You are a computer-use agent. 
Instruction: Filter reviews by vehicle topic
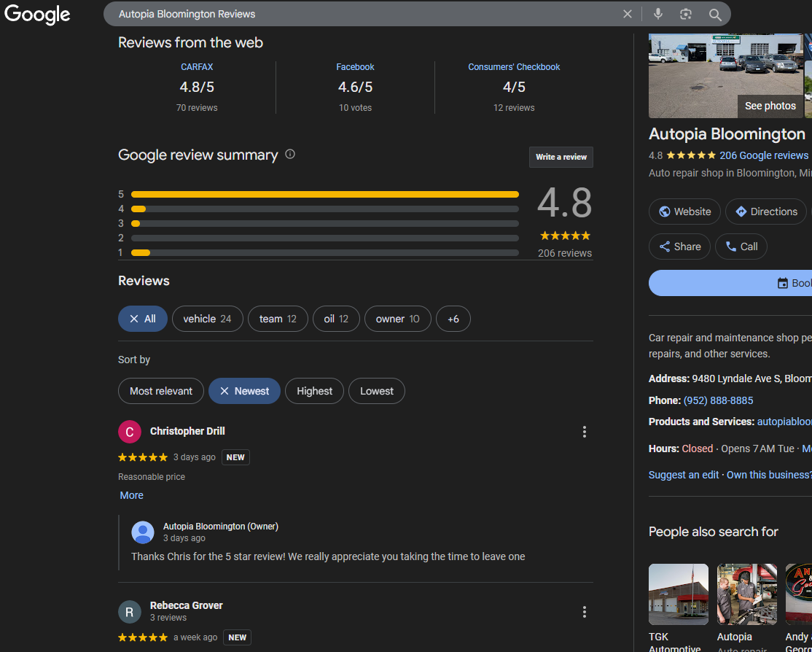point(207,319)
